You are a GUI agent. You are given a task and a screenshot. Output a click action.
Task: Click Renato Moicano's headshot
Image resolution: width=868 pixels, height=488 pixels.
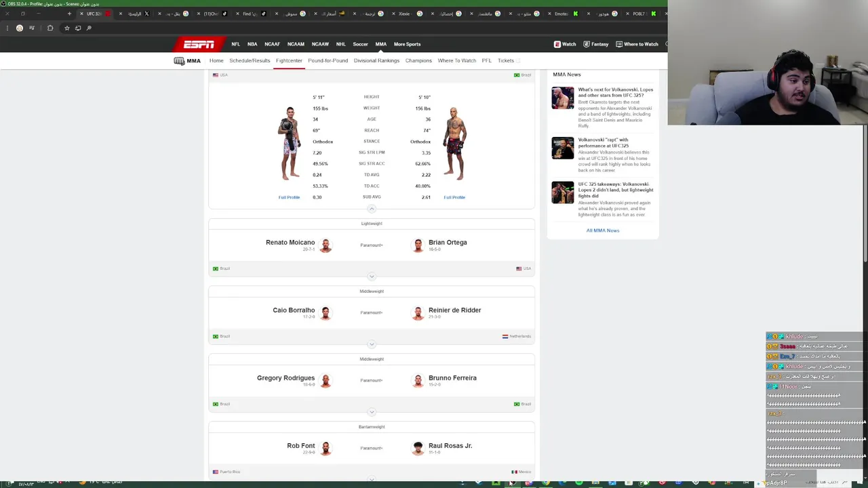click(325, 245)
